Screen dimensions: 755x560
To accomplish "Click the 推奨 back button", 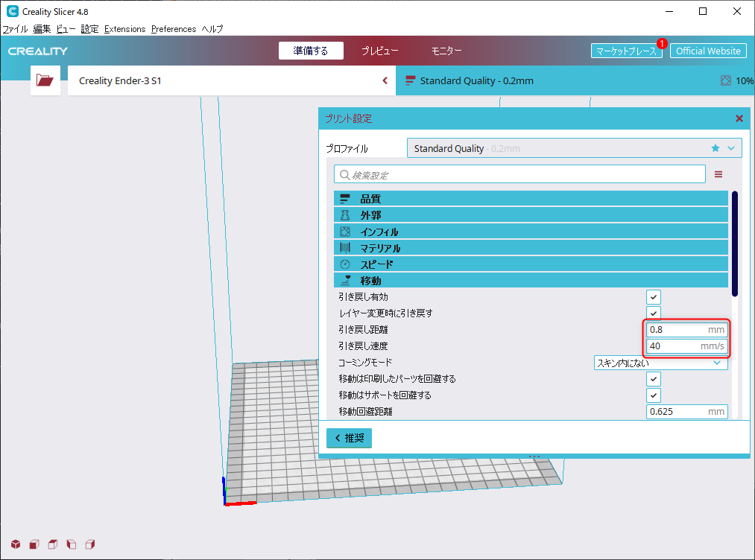I will tap(349, 438).
